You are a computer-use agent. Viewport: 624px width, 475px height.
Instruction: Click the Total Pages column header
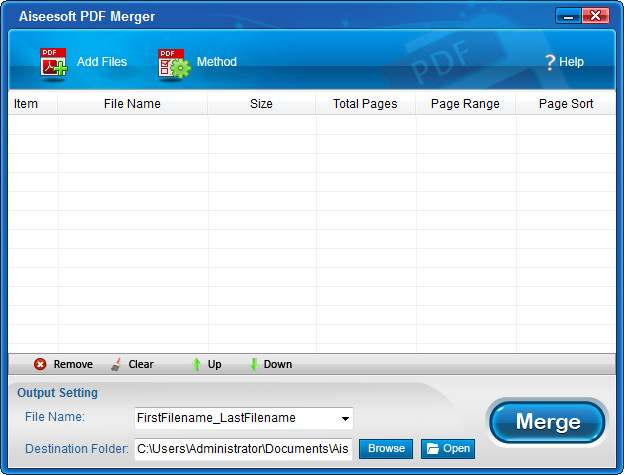[365, 104]
